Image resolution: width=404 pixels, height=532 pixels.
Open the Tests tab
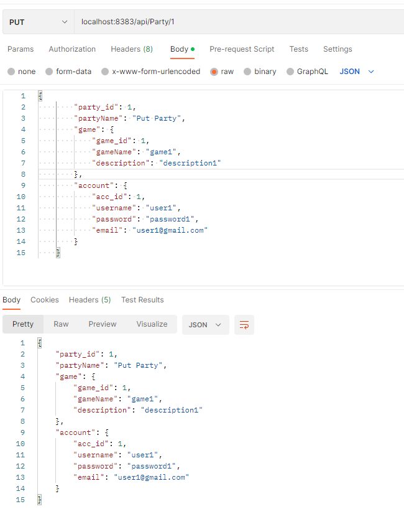coord(298,49)
